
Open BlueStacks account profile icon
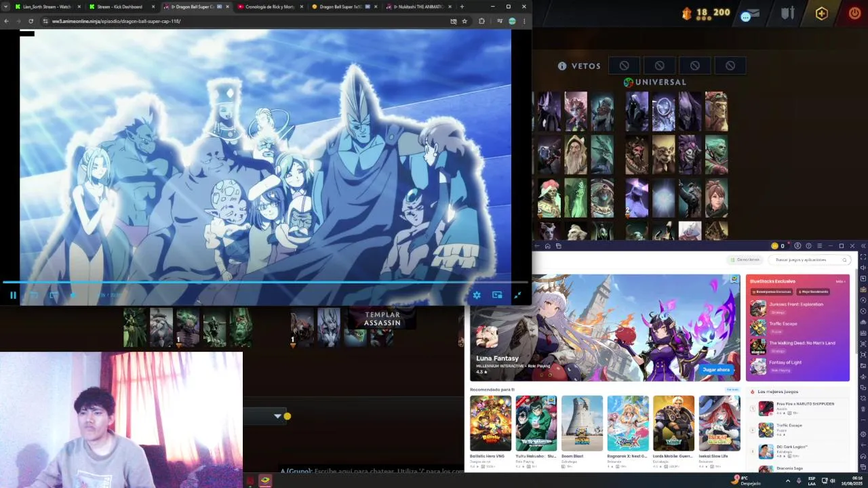coord(798,246)
